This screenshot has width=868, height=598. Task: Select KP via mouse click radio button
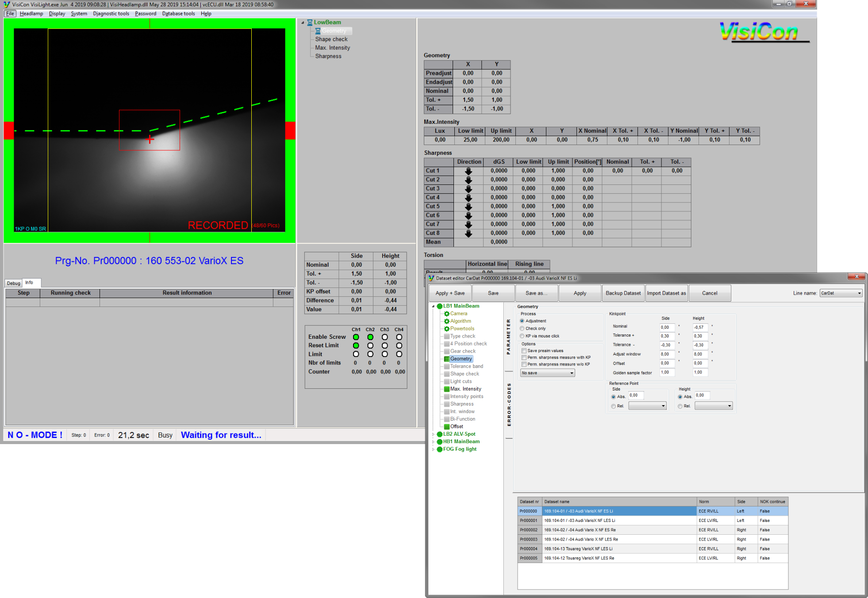[522, 336]
